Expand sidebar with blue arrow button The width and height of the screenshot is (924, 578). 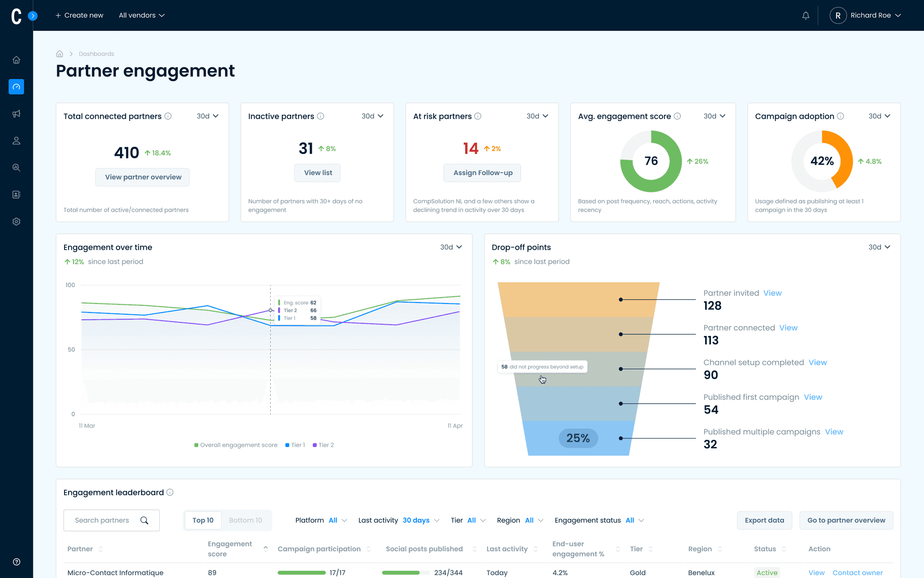(32, 16)
